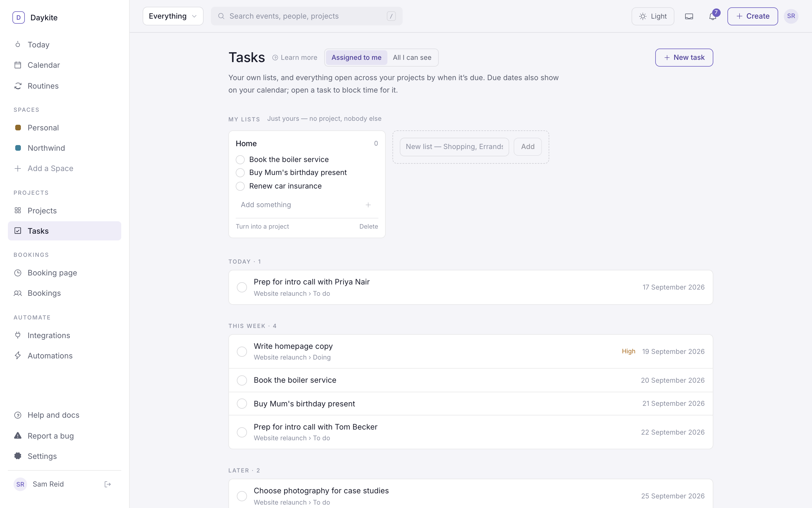
Task: Mark Write homepage copy as done
Action: click(x=242, y=352)
